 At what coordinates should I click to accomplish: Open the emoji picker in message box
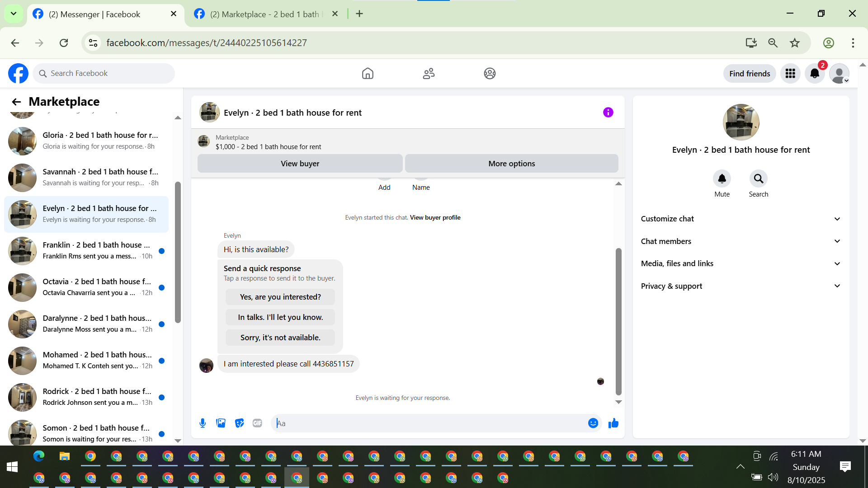(x=593, y=423)
